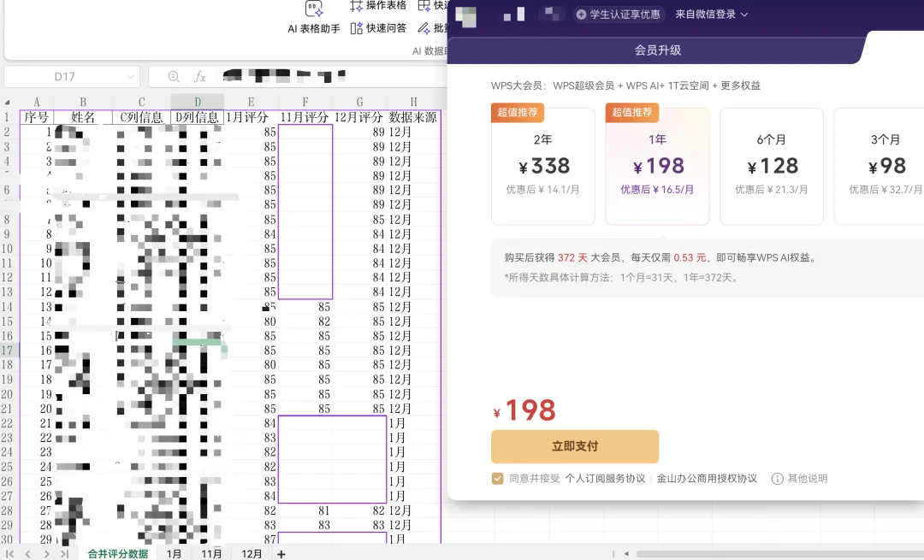
Task: Select row 22 header
Action: tap(8, 423)
